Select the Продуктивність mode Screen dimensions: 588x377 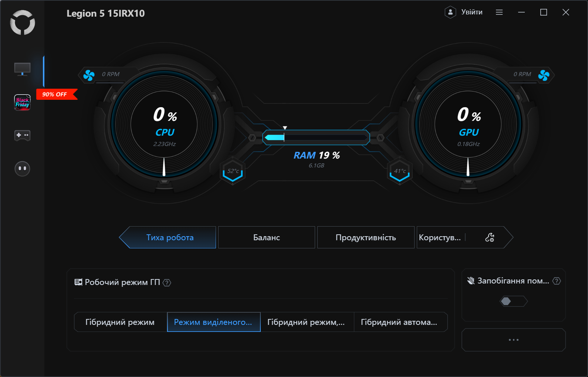click(366, 237)
